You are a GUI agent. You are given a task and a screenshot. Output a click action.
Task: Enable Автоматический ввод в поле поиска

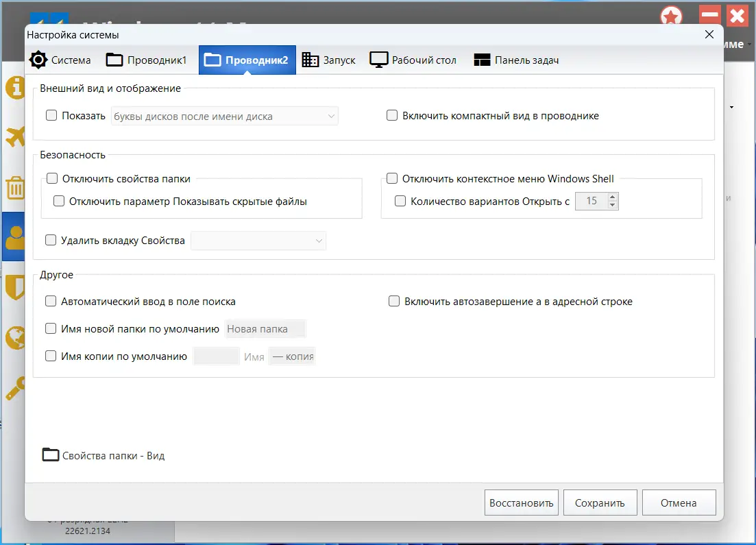click(x=51, y=302)
